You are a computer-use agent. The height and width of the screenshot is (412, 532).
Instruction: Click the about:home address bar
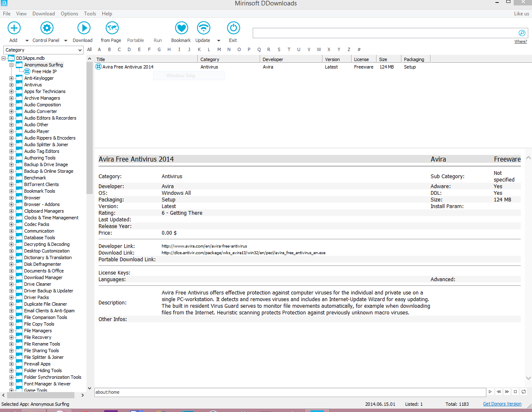click(290, 392)
